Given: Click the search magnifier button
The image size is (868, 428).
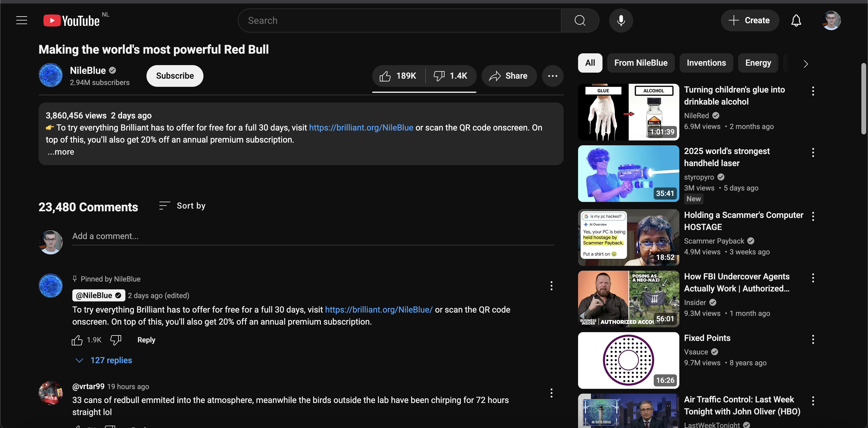Looking at the screenshot, I should 580,20.
